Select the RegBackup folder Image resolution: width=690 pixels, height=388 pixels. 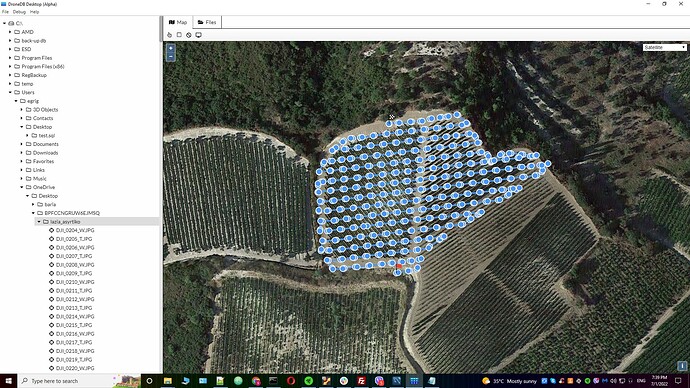click(x=34, y=75)
